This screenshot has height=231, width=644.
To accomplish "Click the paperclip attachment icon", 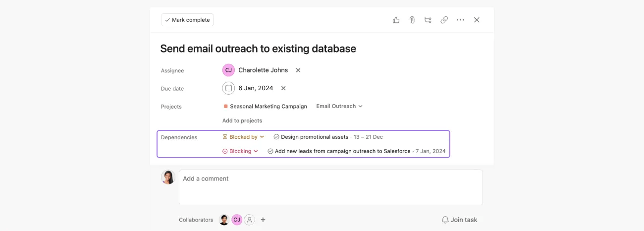I will [x=412, y=20].
